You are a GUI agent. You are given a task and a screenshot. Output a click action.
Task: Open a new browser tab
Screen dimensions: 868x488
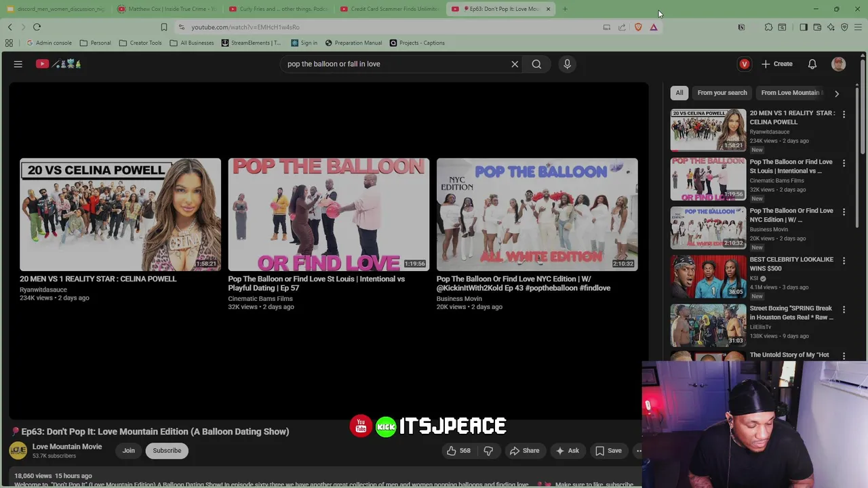(x=565, y=9)
